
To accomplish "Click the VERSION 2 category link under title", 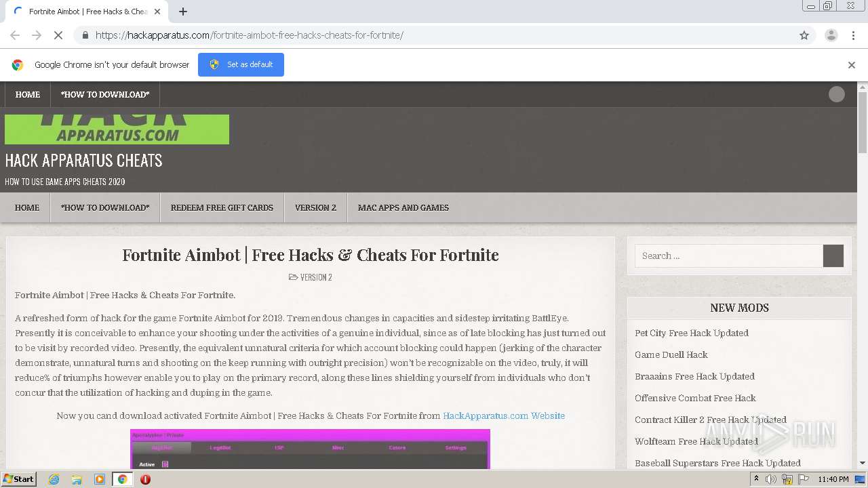I will click(x=316, y=277).
